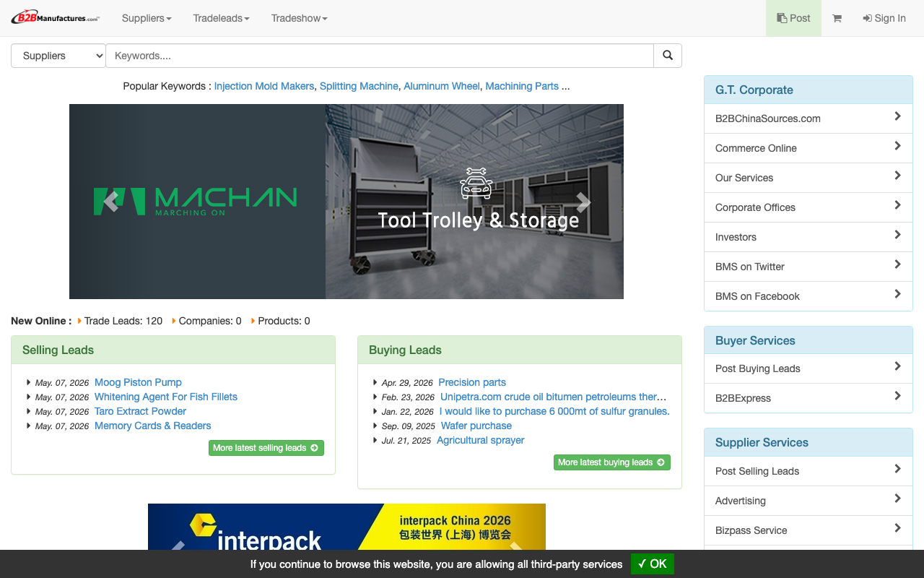Image resolution: width=924 pixels, height=578 pixels.
Task: Open Aluminum Wheel keyword link
Action: coord(442,86)
